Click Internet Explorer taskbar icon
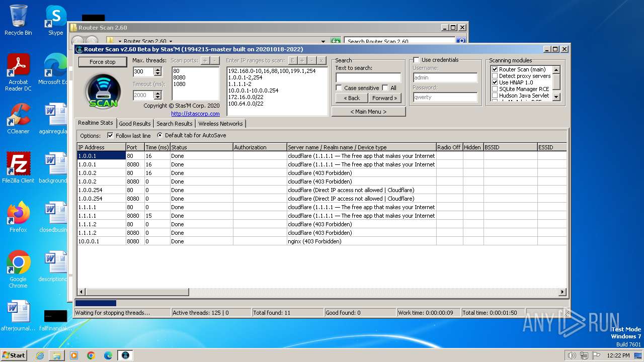Screen dimensions: 644x362 pyautogui.click(x=40, y=355)
